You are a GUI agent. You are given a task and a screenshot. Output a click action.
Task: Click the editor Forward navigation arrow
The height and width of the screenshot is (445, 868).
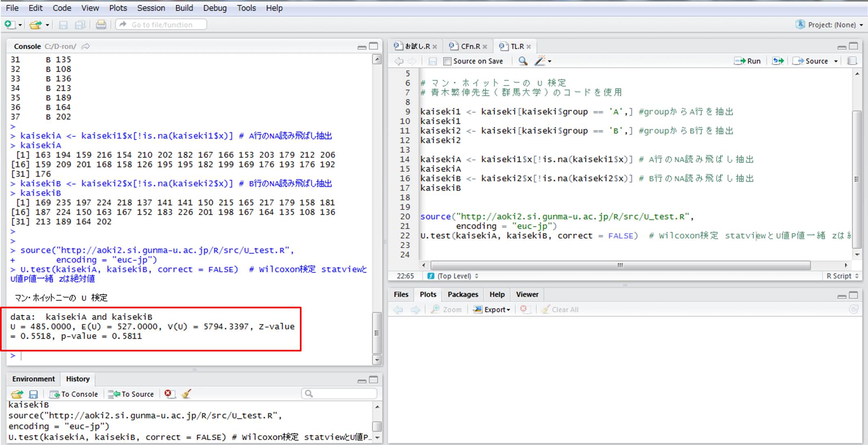point(412,61)
